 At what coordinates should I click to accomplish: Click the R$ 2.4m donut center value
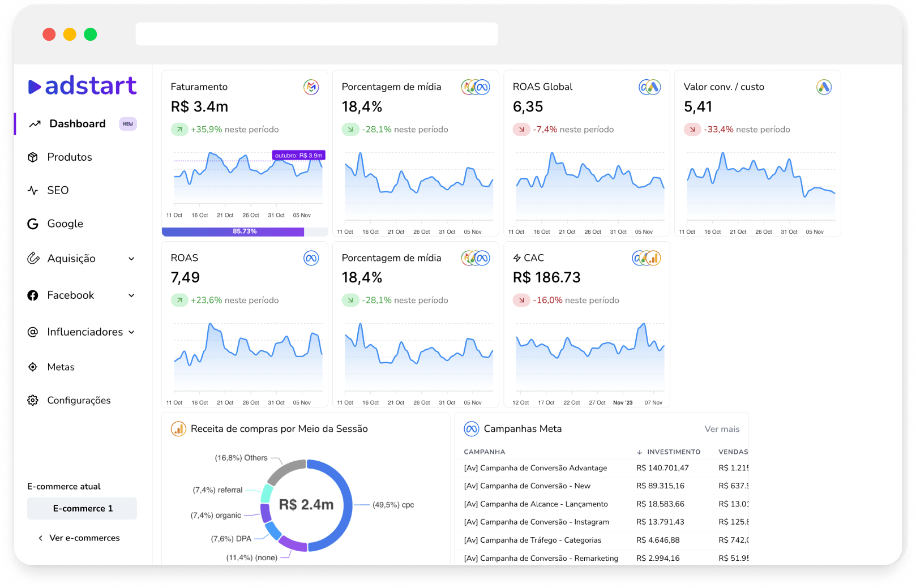tap(306, 505)
